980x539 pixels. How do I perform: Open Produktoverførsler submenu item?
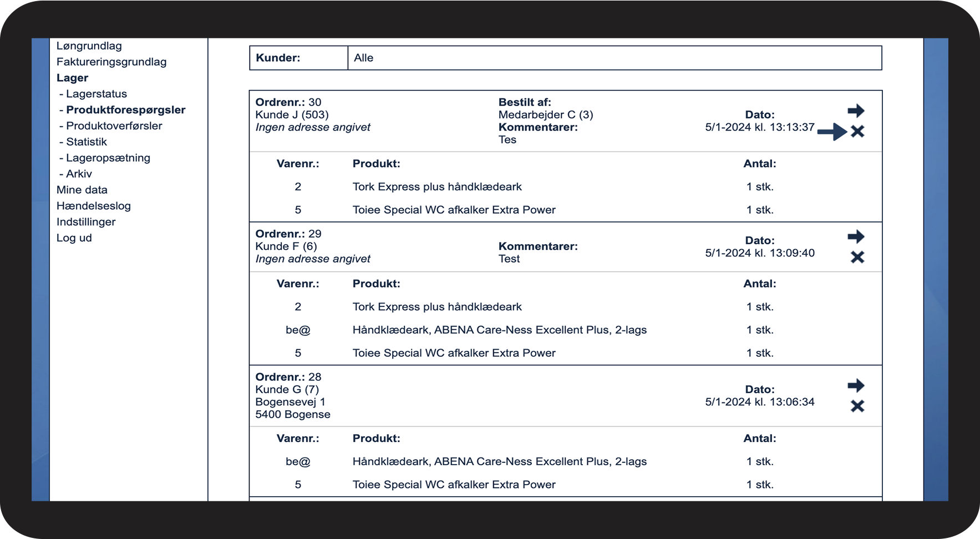114,126
